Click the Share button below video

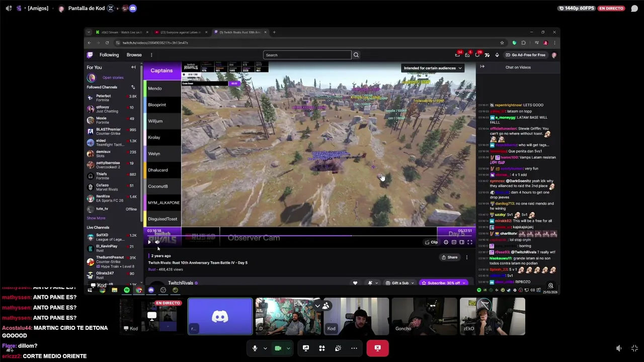click(450, 257)
